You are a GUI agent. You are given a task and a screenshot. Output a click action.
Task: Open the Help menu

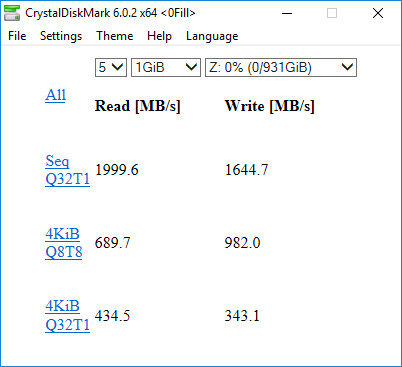click(159, 36)
